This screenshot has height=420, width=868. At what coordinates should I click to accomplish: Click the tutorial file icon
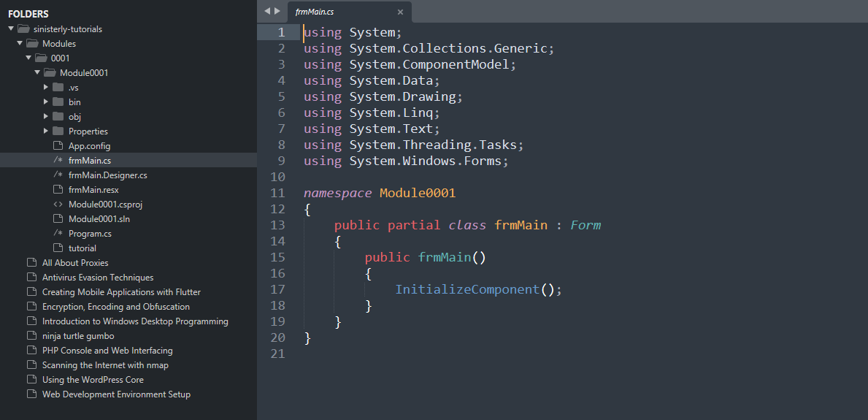pyautogui.click(x=58, y=248)
